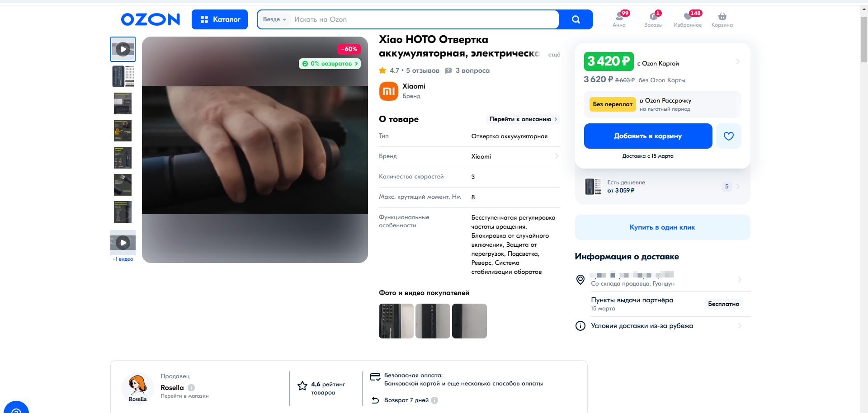Open Условия доставки из-за рубежа
Screen dimensions: 868x413
point(642,326)
